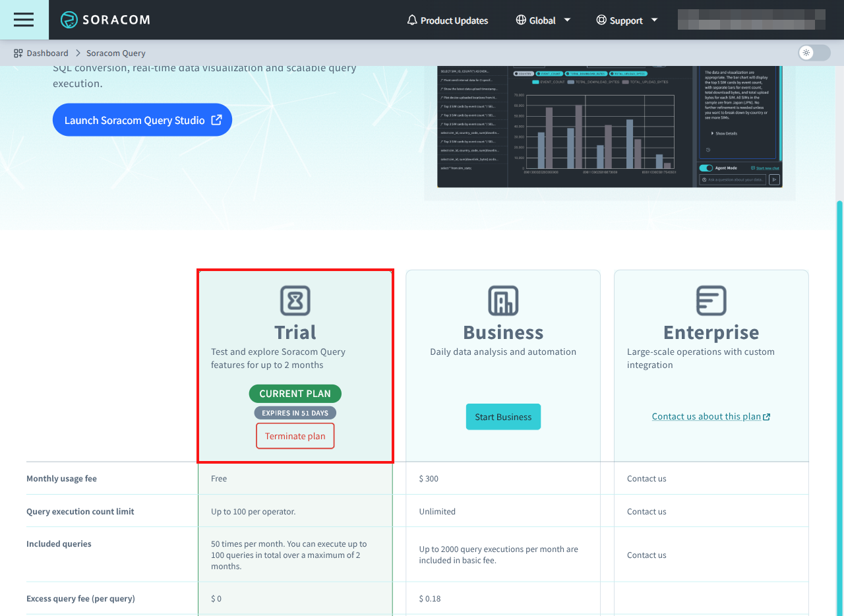The image size is (844, 616).
Task: Click external link icon beside Contact us
Action: click(766, 417)
